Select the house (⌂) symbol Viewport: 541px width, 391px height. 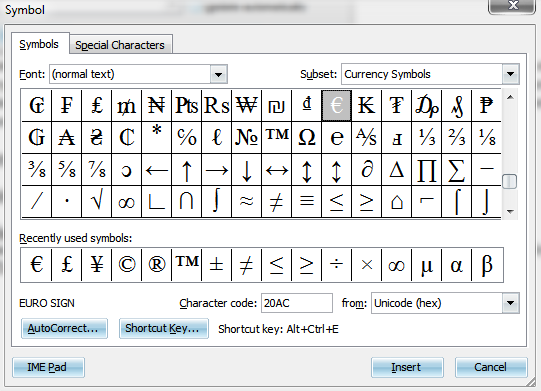pyautogui.click(x=396, y=202)
